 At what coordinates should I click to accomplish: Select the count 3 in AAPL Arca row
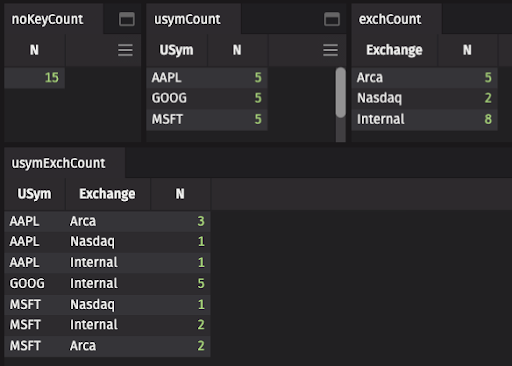[x=181, y=221]
